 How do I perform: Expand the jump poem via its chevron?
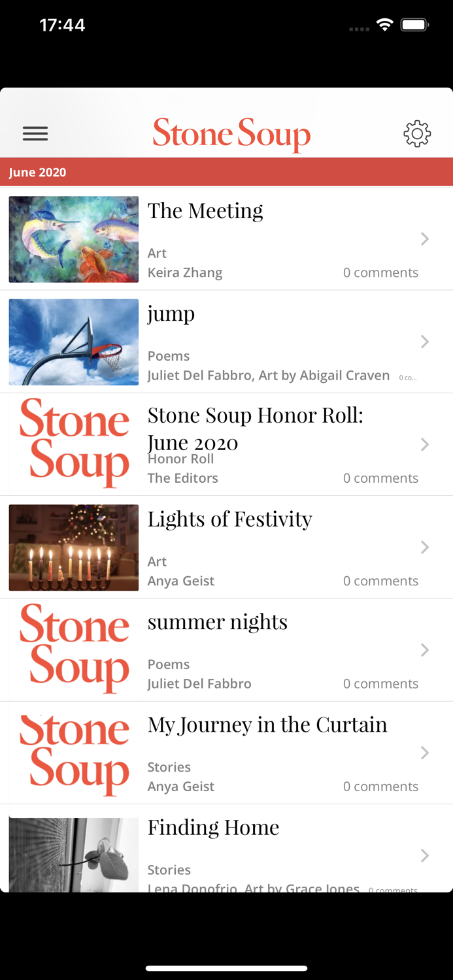point(425,342)
